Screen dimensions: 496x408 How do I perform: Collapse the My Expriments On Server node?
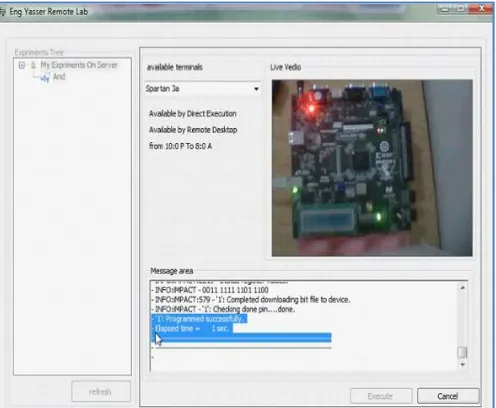(x=22, y=65)
